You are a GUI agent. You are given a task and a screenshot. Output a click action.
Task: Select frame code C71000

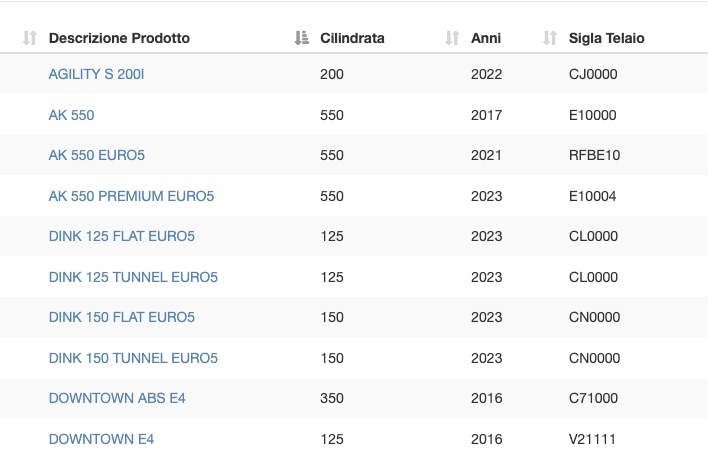pyautogui.click(x=593, y=398)
